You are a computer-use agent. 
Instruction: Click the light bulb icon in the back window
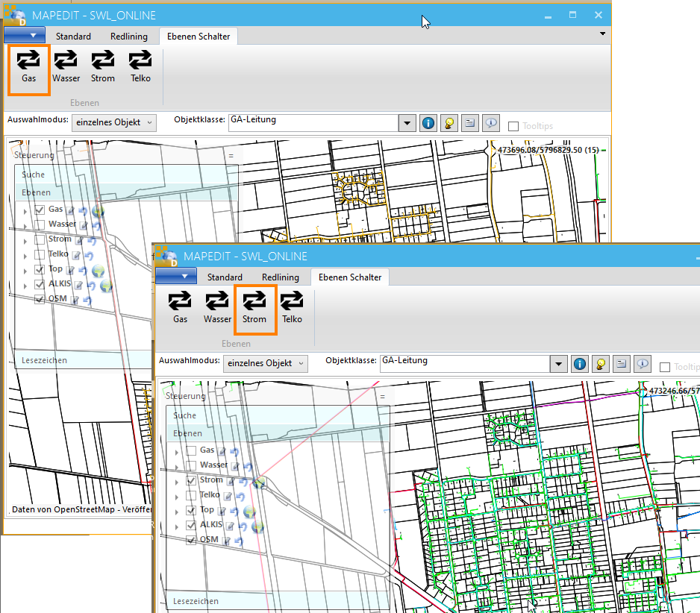(x=449, y=123)
